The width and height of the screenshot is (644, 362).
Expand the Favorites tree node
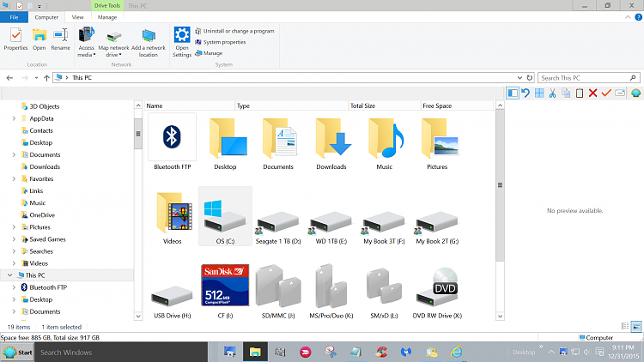[x=14, y=178]
